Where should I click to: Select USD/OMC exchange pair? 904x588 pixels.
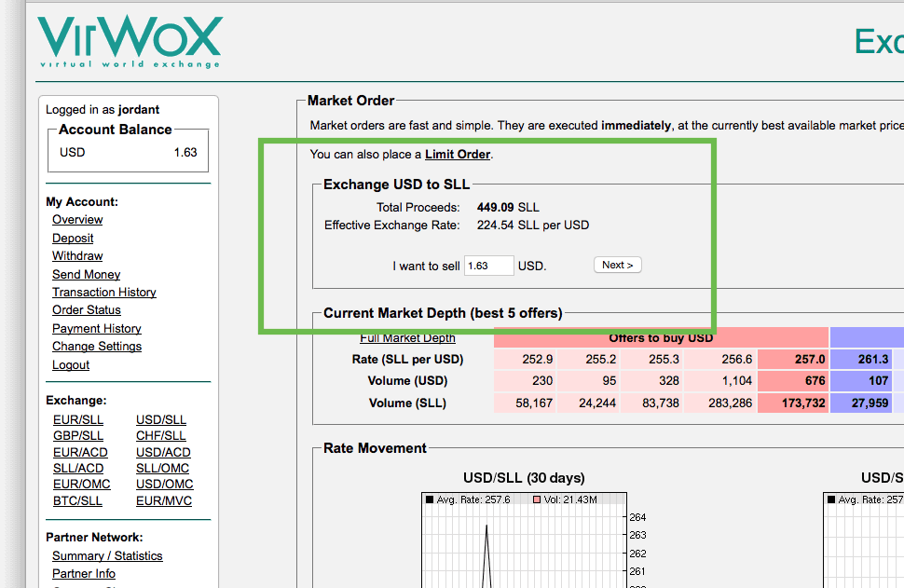[x=164, y=485]
